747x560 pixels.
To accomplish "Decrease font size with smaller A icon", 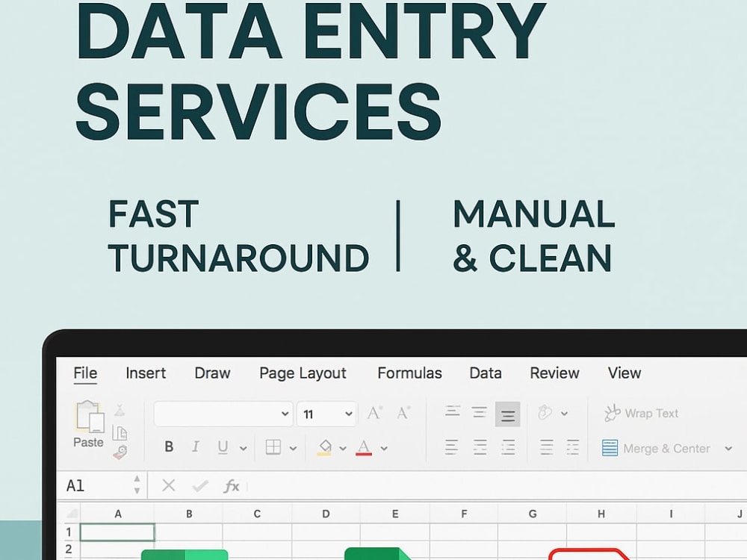I will 403,413.
